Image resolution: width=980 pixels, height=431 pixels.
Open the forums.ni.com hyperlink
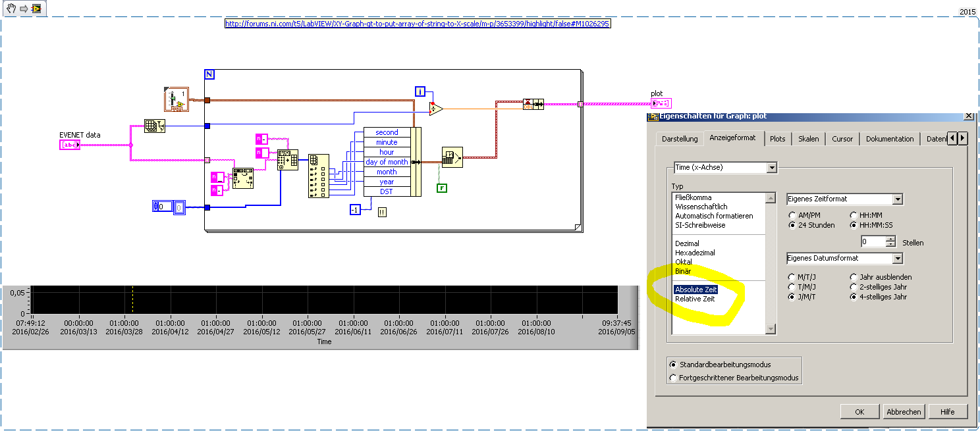click(x=418, y=24)
